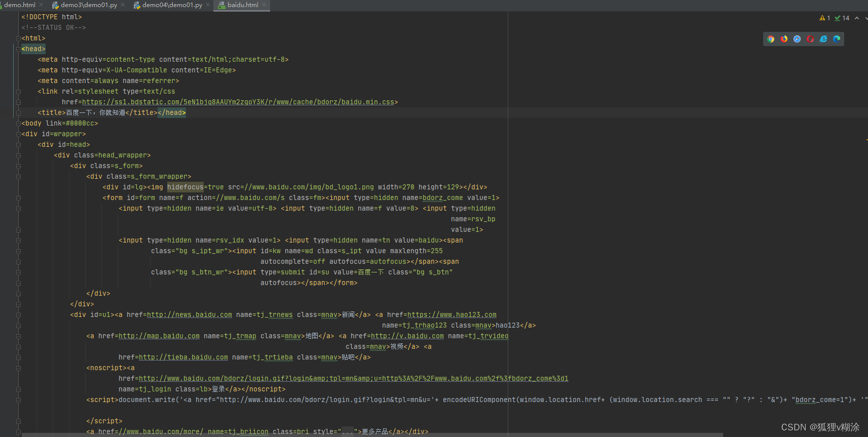
Task: Click the meta X-UA-Compatible line
Action: [x=137, y=70]
